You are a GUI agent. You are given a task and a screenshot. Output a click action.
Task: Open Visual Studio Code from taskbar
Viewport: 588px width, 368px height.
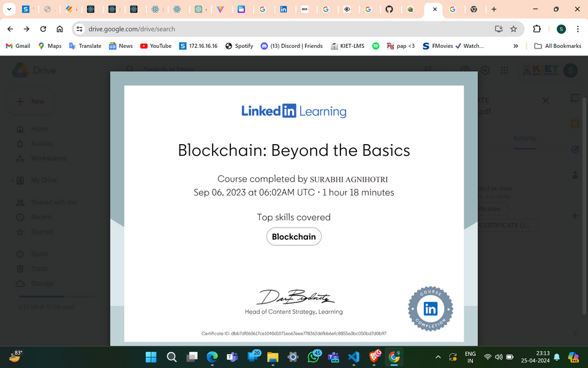point(353,357)
